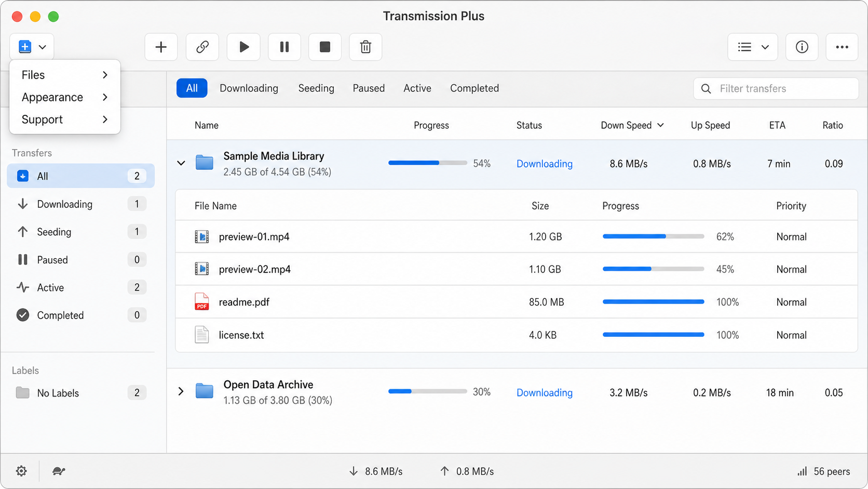Click the preview-01.mp4 video file icon
Image resolution: width=868 pixels, height=489 pixels.
click(201, 237)
